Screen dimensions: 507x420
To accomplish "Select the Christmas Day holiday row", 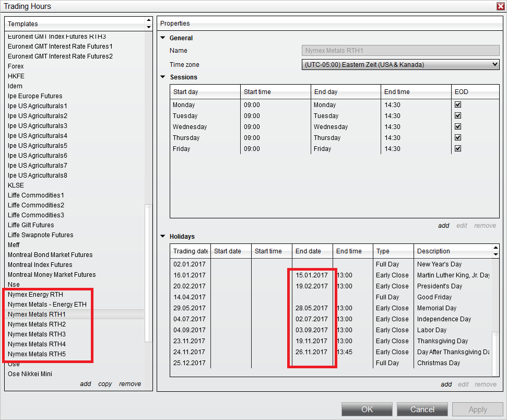I will tap(331, 363).
